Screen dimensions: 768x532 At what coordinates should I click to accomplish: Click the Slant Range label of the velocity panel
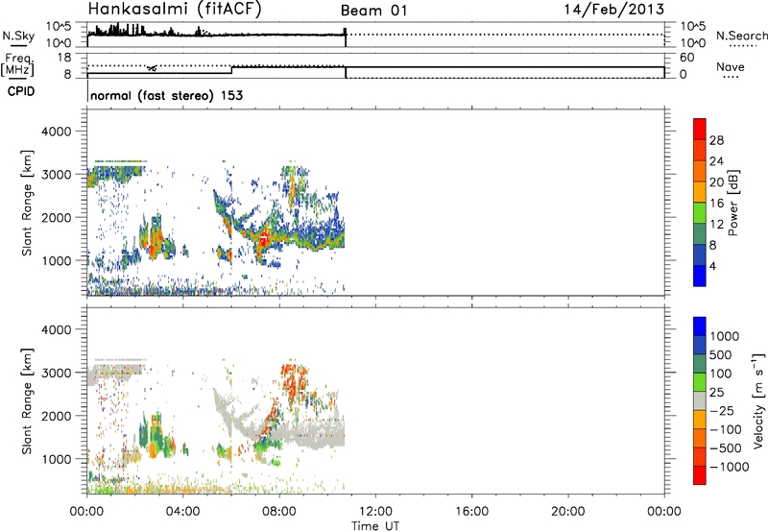point(27,400)
